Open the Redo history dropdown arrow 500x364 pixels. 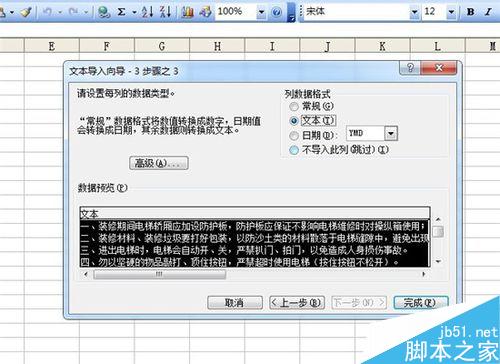pos(86,12)
